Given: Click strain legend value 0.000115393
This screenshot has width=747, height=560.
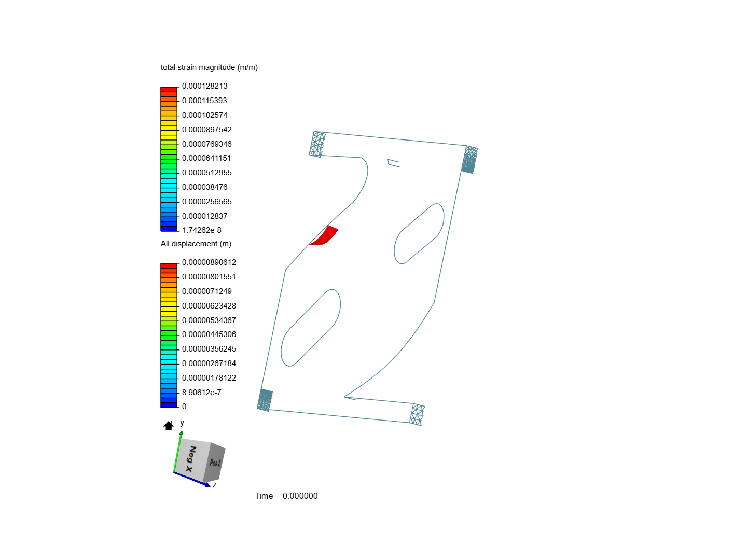Looking at the screenshot, I should (204, 101).
